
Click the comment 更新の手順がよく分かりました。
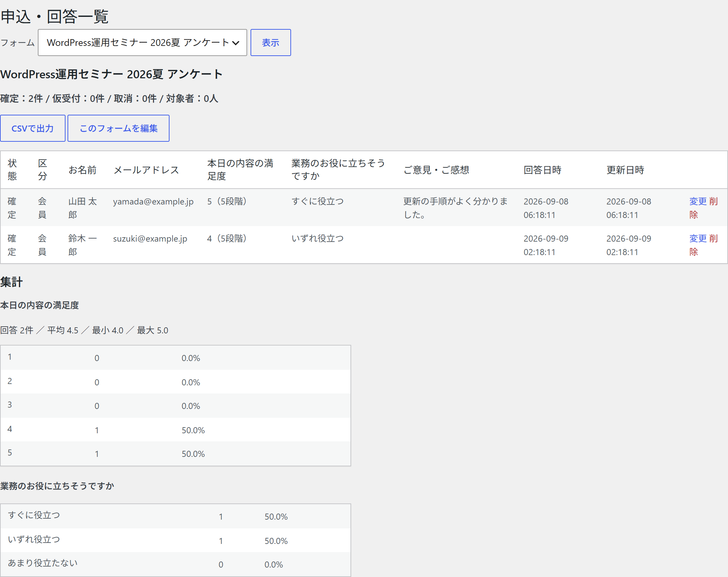(456, 208)
